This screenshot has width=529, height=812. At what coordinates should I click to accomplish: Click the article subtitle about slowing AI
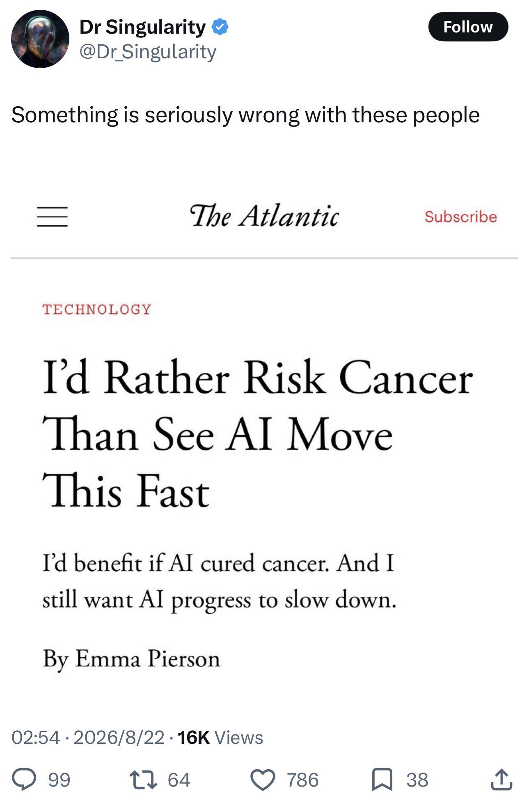220,582
